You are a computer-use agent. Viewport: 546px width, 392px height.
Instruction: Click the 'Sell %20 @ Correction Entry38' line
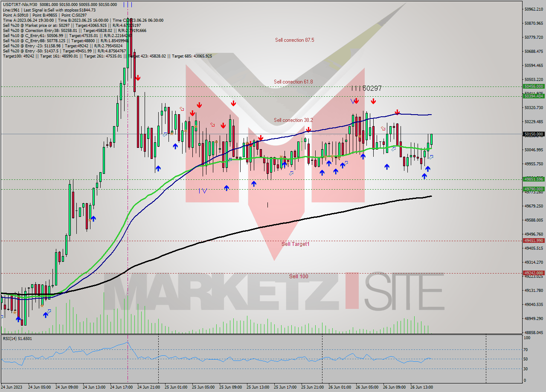coord(75,30)
